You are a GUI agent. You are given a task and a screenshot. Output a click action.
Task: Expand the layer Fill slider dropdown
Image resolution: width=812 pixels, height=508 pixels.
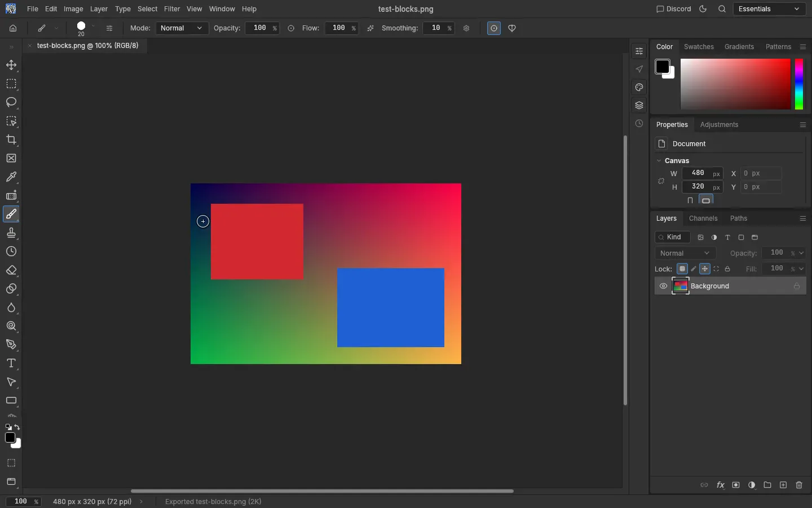point(801,269)
